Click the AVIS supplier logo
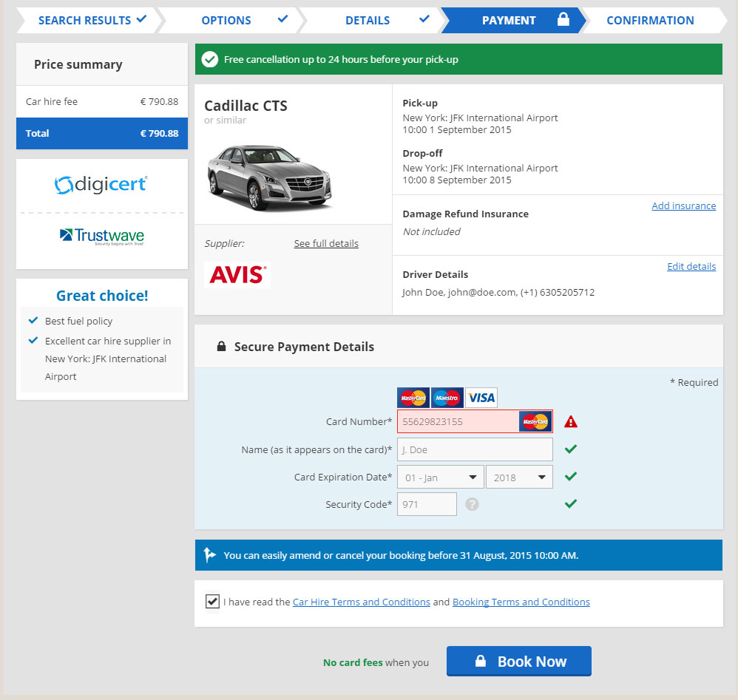This screenshot has width=738, height=700. click(x=237, y=275)
